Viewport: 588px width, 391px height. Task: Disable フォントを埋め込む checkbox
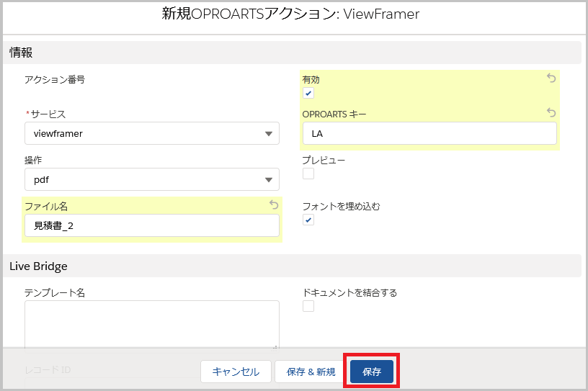(308, 220)
